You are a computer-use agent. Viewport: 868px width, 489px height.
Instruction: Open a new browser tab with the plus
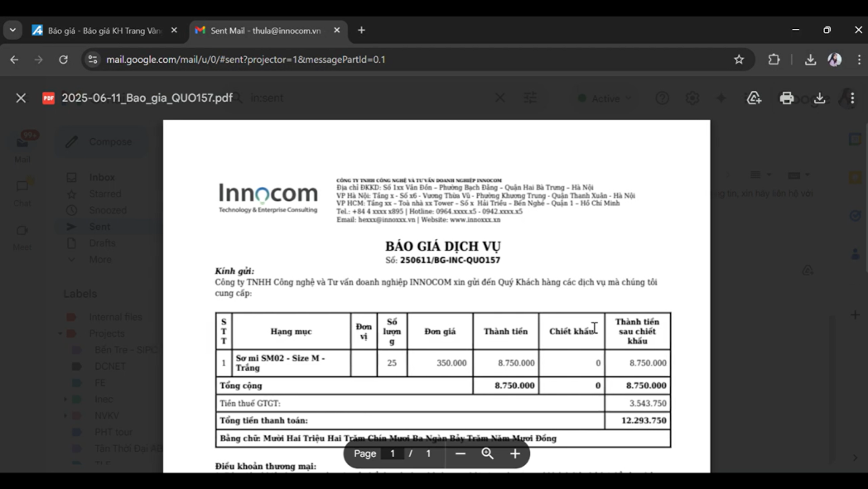point(361,30)
